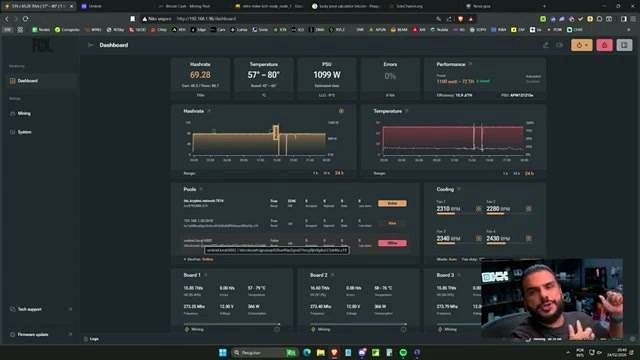
Task: Open Logs at bottom of the page
Action: (x=91, y=339)
